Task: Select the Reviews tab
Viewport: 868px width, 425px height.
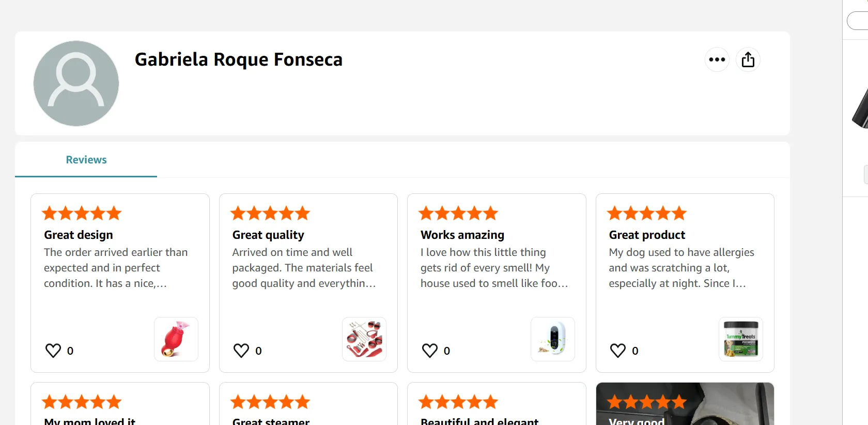Action: tap(86, 160)
